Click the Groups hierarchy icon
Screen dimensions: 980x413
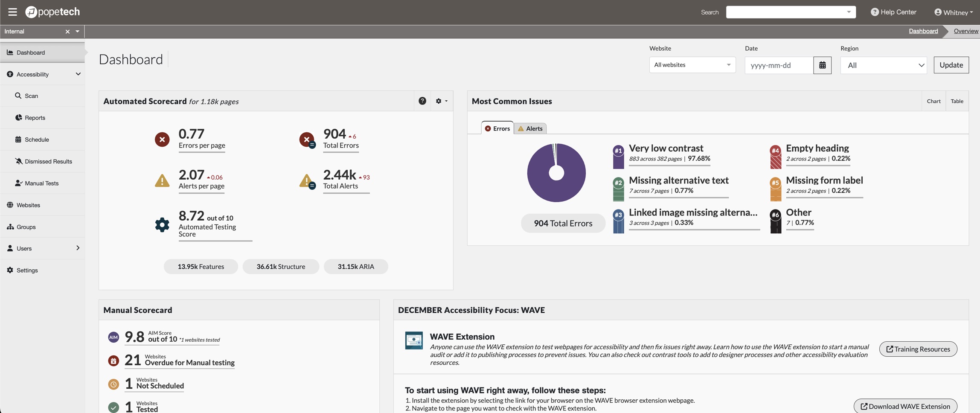[x=10, y=227]
